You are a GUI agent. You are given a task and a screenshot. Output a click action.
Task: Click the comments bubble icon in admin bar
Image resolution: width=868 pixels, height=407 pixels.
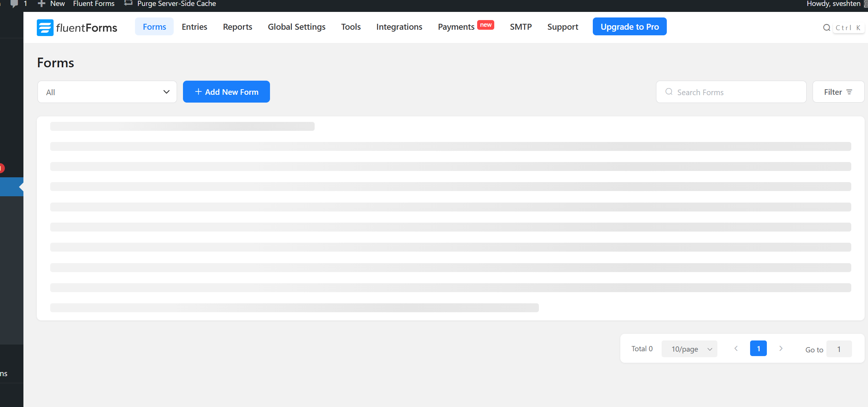[14, 4]
